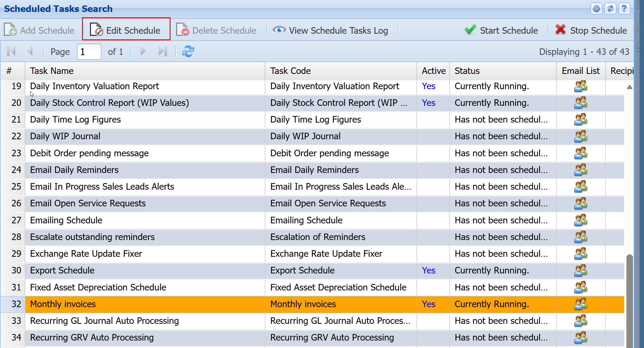Click the red Stop Schedule cross
Viewport: 644px width, 348px height.
[x=560, y=30]
